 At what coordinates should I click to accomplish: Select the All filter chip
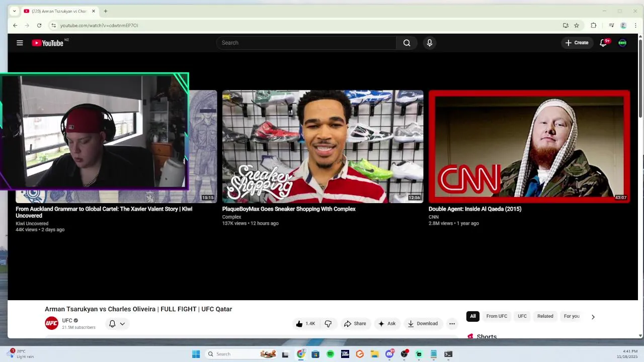point(473,316)
